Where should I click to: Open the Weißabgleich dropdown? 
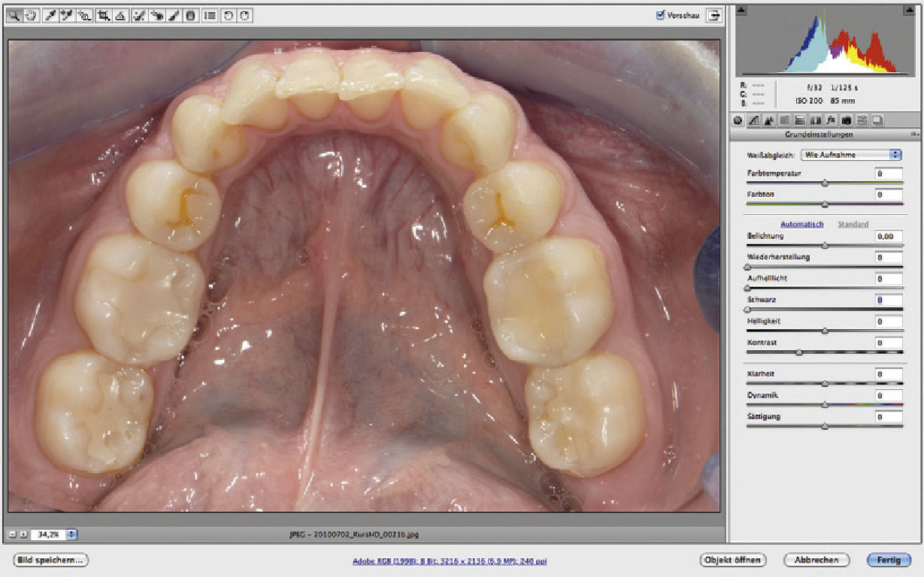point(850,155)
